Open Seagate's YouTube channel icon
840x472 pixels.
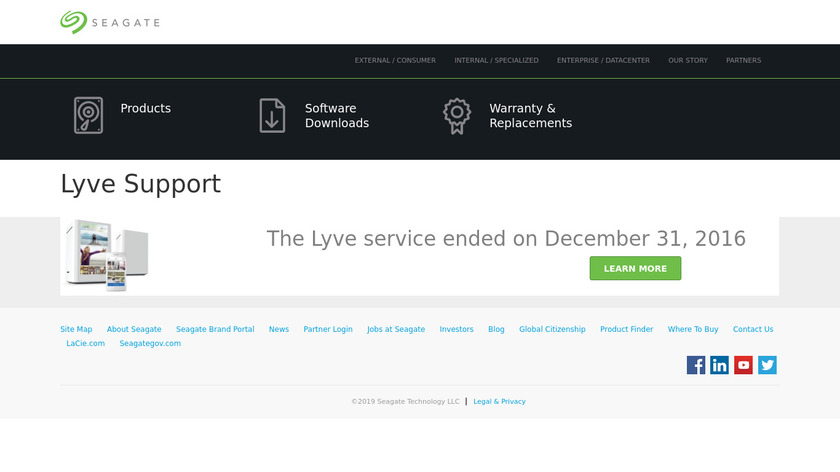[743, 365]
